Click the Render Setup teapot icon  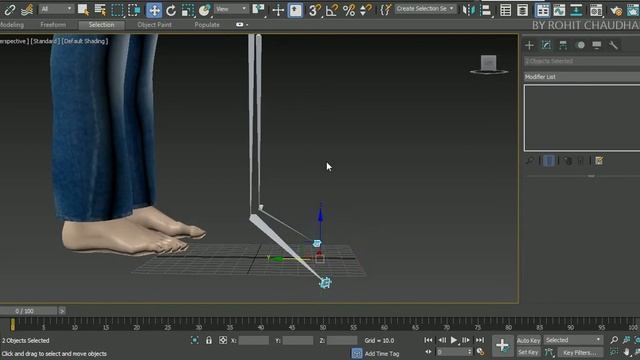point(616,10)
